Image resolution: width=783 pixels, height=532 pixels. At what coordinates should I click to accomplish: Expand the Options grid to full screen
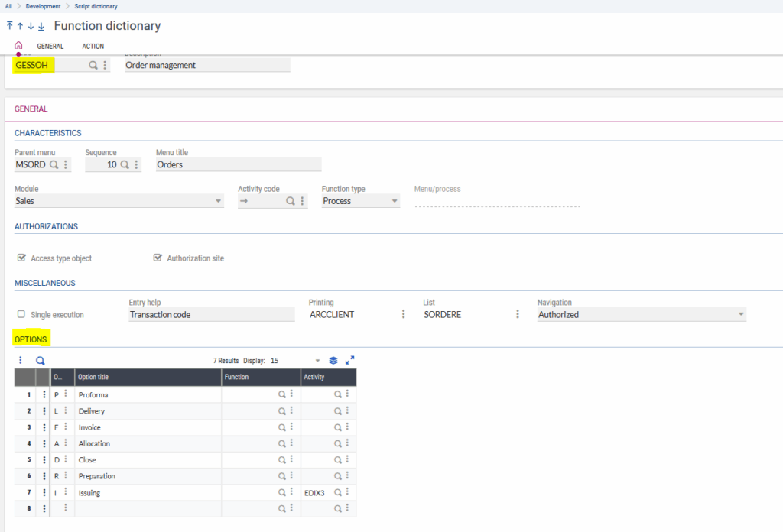click(x=350, y=360)
